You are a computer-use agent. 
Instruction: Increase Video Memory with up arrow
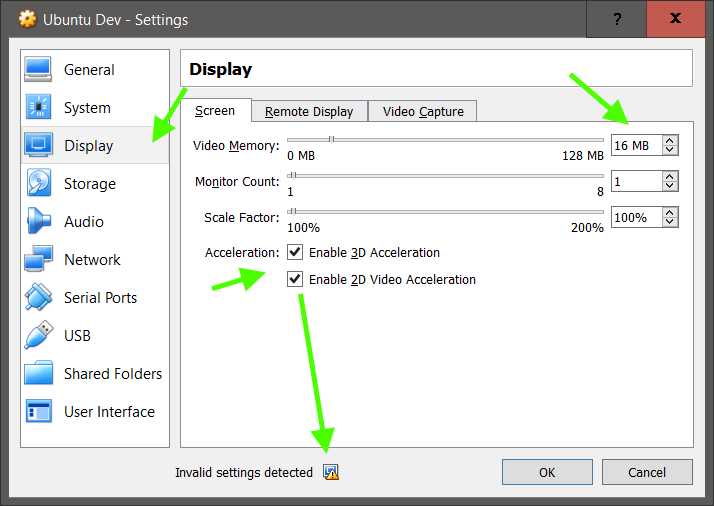point(670,141)
